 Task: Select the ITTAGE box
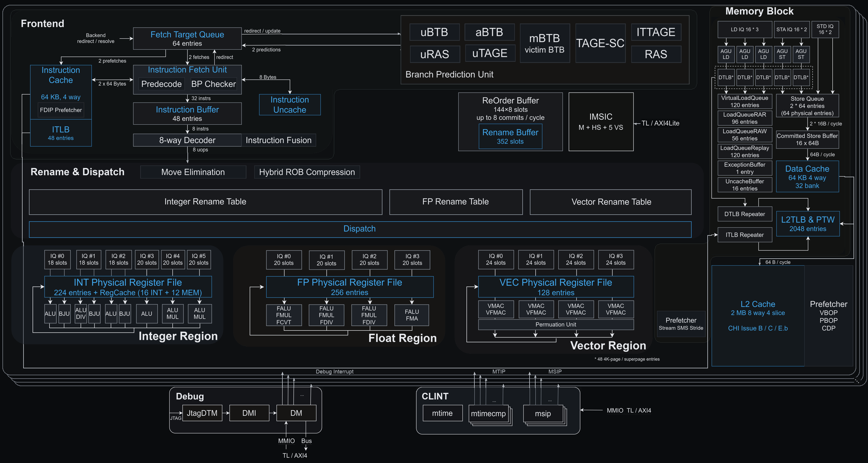point(656,32)
